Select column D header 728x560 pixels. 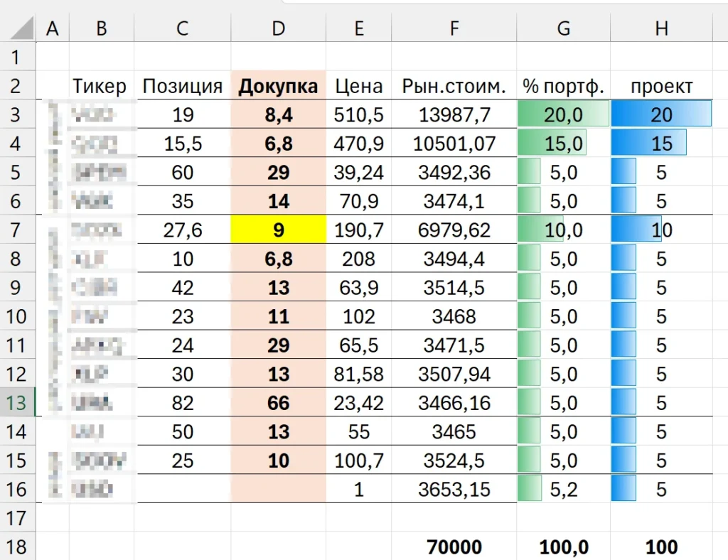pyautogui.click(x=278, y=28)
